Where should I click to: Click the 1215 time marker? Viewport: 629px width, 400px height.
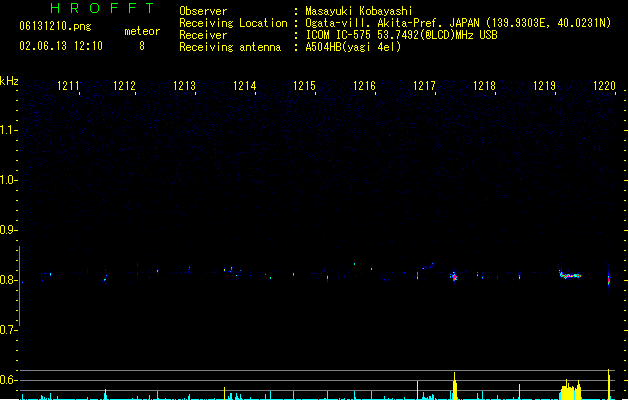304,86
